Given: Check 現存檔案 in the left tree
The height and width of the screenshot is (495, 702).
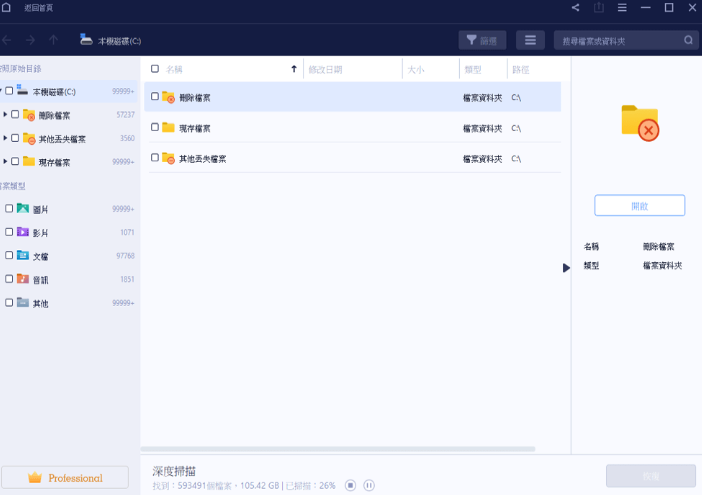Looking at the screenshot, I should point(15,161).
